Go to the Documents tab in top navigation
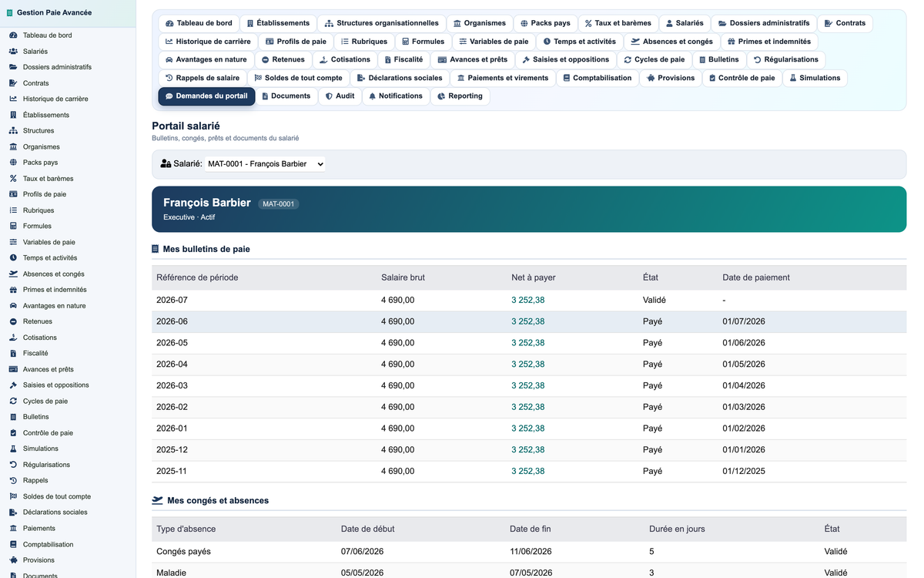Image resolution: width=924 pixels, height=578 pixels. pos(286,96)
